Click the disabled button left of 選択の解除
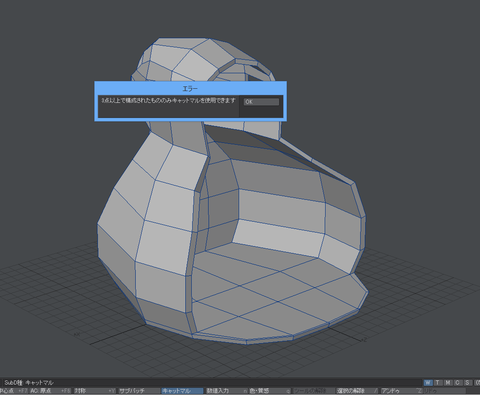Screen dimensions: 480x395 tap(313, 391)
